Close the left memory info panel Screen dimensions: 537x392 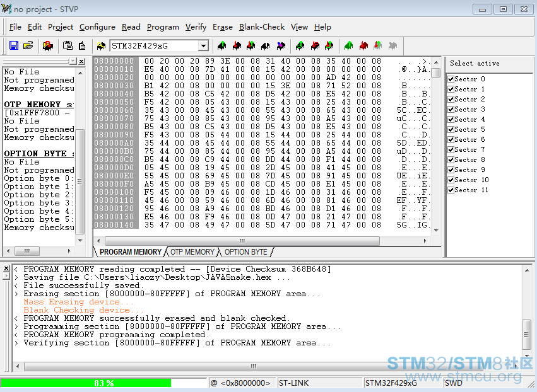click(81, 61)
